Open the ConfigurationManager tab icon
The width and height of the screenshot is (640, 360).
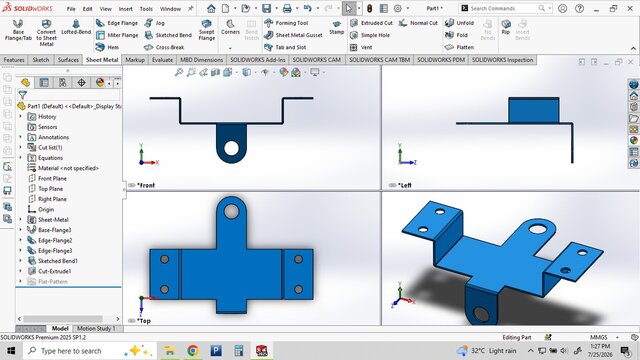click(62, 82)
